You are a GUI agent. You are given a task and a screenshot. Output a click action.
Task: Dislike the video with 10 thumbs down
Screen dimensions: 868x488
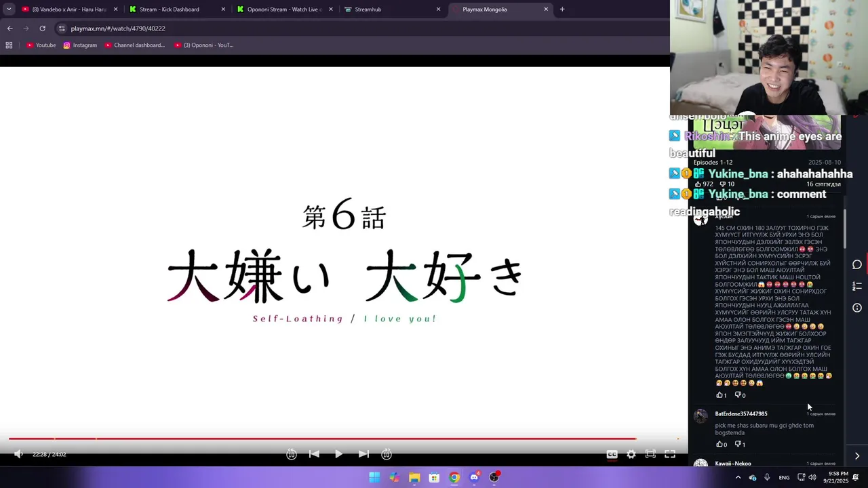[727, 184]
